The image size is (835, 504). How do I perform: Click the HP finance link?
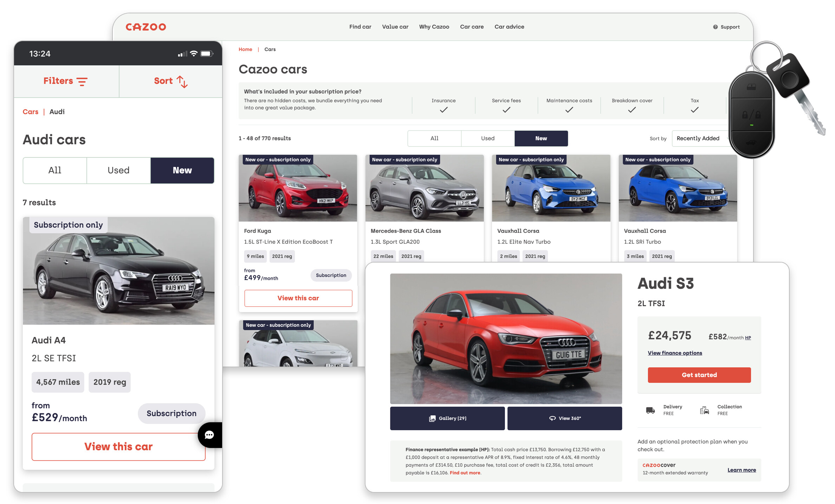[x=748, y=338]
